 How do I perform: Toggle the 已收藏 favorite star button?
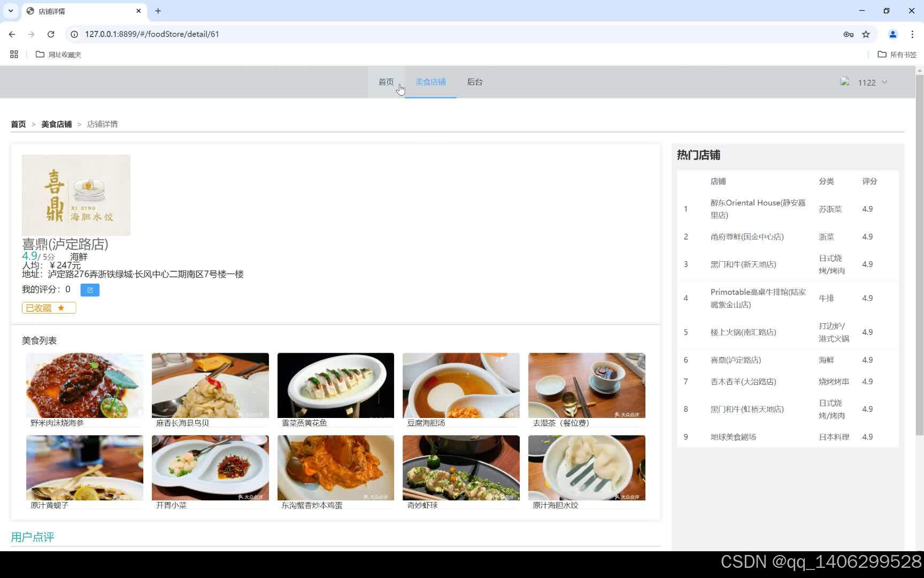[x=49, y=308]
